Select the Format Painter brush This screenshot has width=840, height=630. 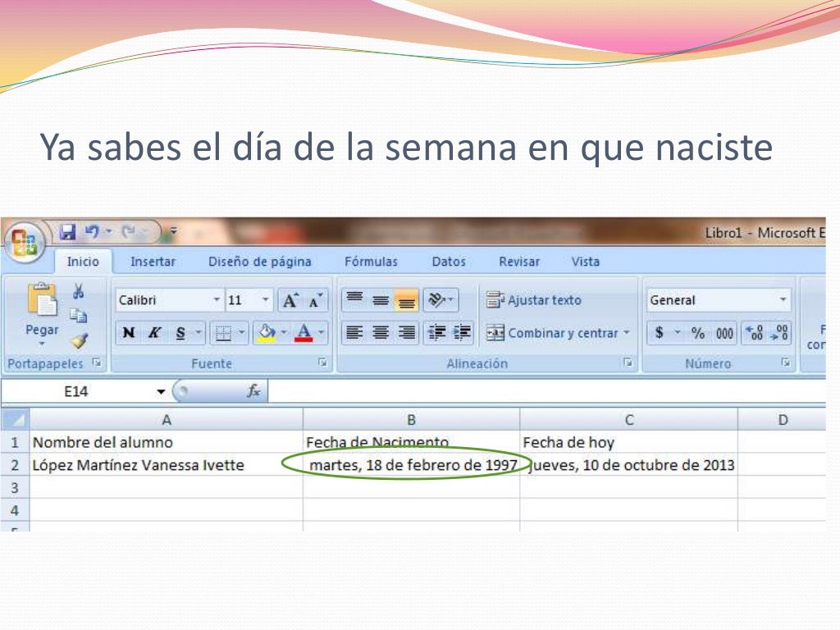pos(80,340)
